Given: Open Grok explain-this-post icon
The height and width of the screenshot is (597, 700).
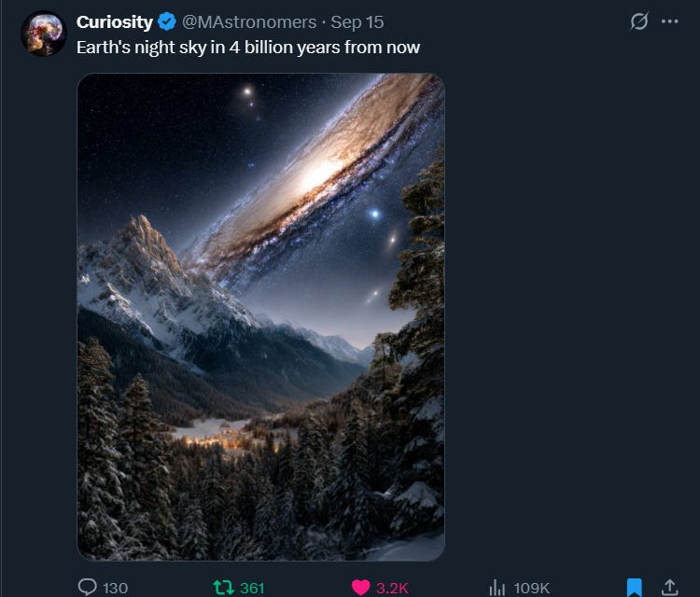Looking at the screenshot, I should 638,21.
